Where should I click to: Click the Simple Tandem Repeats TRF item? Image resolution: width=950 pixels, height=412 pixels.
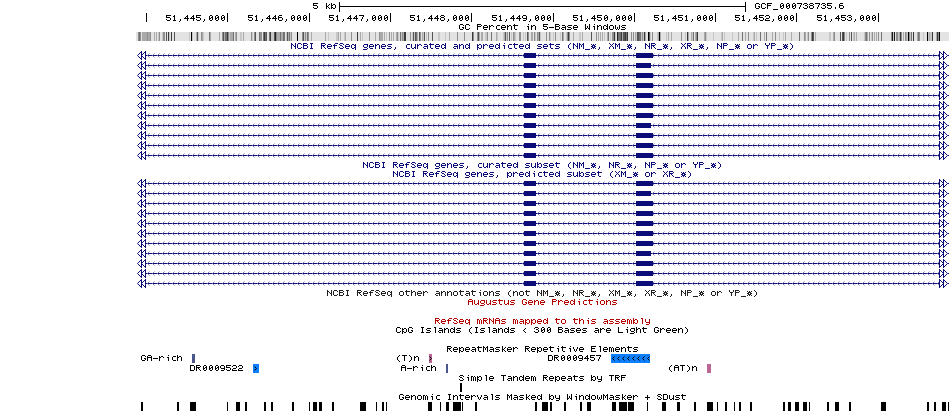(x=460, y=387)
